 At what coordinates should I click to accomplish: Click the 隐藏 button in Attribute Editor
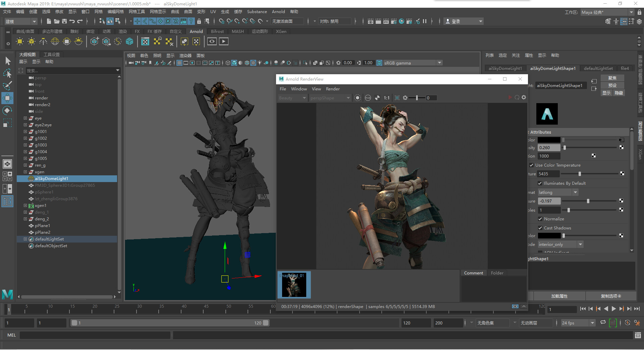pyautogui.click(x=619, y=93)
